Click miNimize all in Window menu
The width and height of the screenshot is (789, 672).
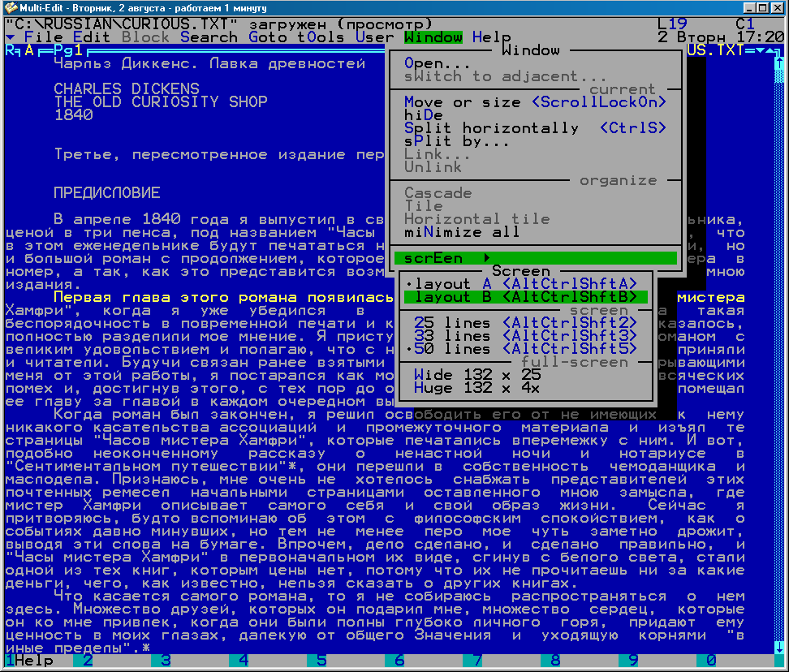pyautogui.click(x=462, y=232)
